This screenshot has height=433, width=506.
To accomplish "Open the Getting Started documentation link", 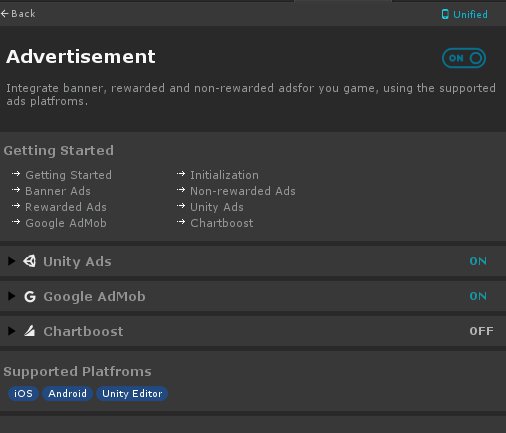I will coord(68,175).
